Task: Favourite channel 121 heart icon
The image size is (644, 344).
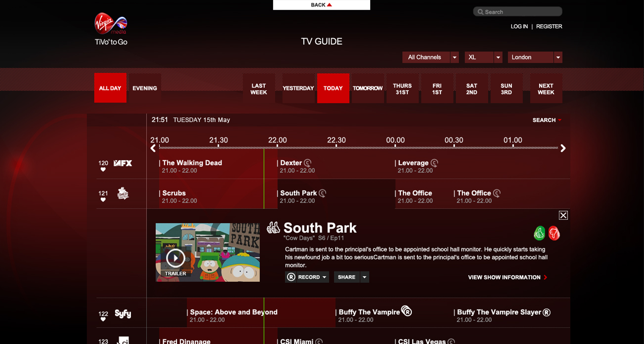Action: click(103, 200)
